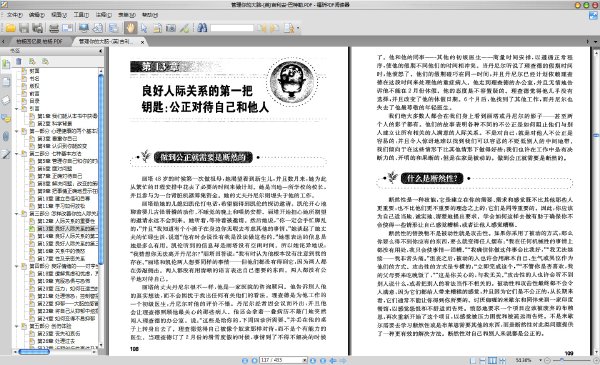The height and width of the screenshot is (365, 600).
Task: Select the 第1章 bookmark
Action: coord(67,116)
